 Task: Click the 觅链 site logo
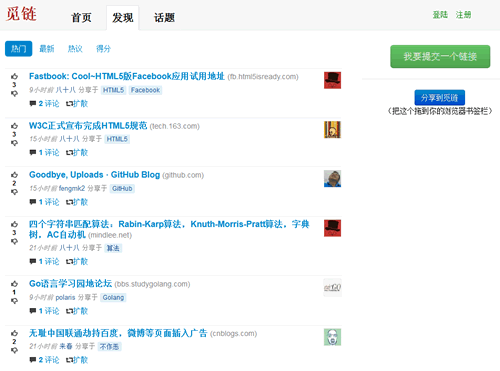pyautogui.click(x=21, y=14)
